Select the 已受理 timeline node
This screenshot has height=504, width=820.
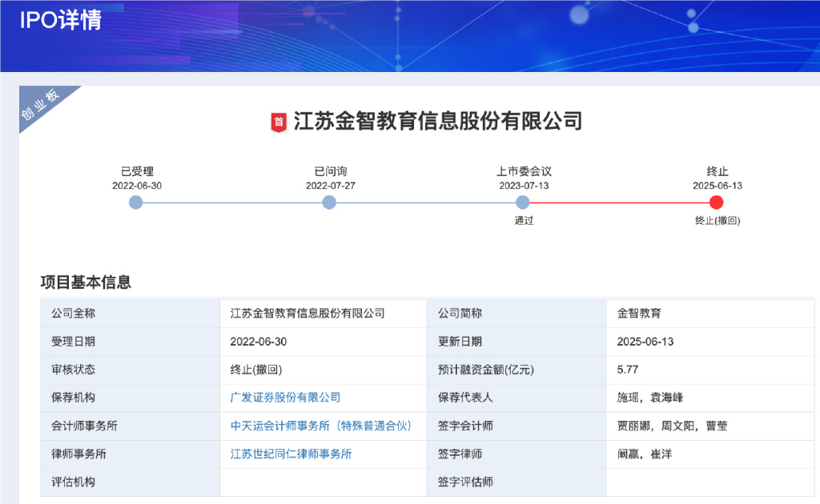(135, 202)
